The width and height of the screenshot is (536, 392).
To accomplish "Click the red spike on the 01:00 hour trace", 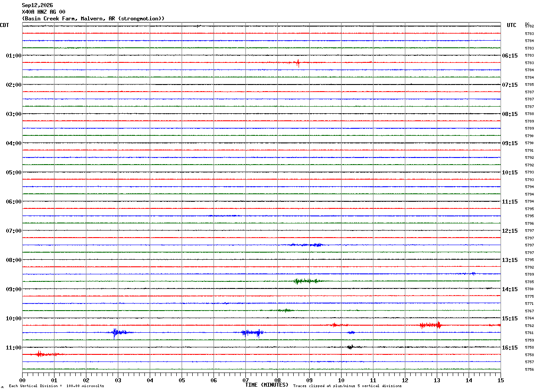I will (x=298, y=63).
